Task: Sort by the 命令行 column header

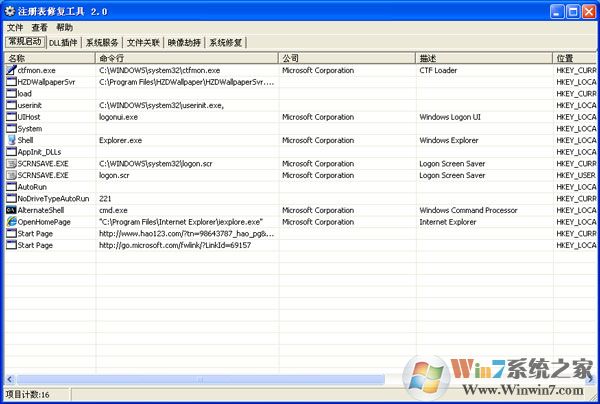Action: (x=187, y=58)
